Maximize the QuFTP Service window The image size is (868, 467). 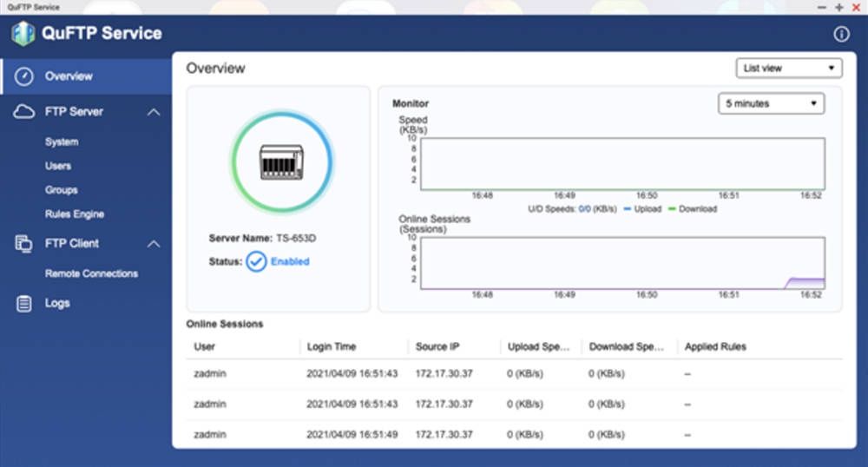point(839,7)
